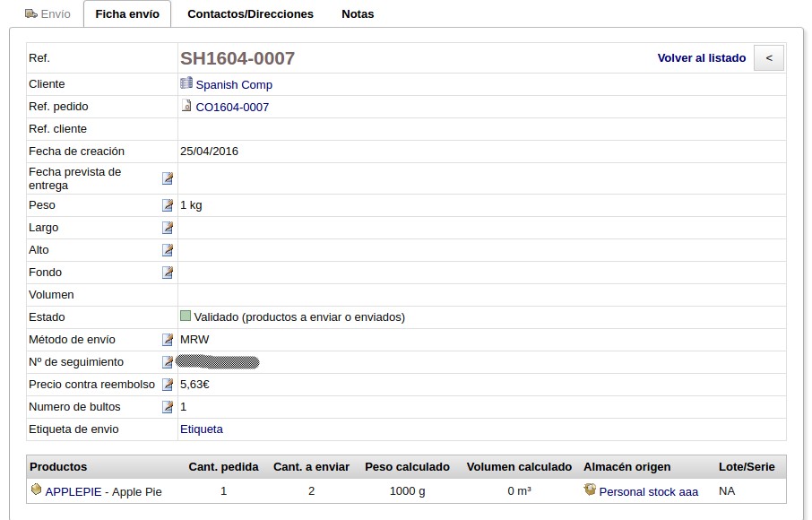Click the shipping method value MRW
This screenshot has height=520, width=812.
click(194, 339)
